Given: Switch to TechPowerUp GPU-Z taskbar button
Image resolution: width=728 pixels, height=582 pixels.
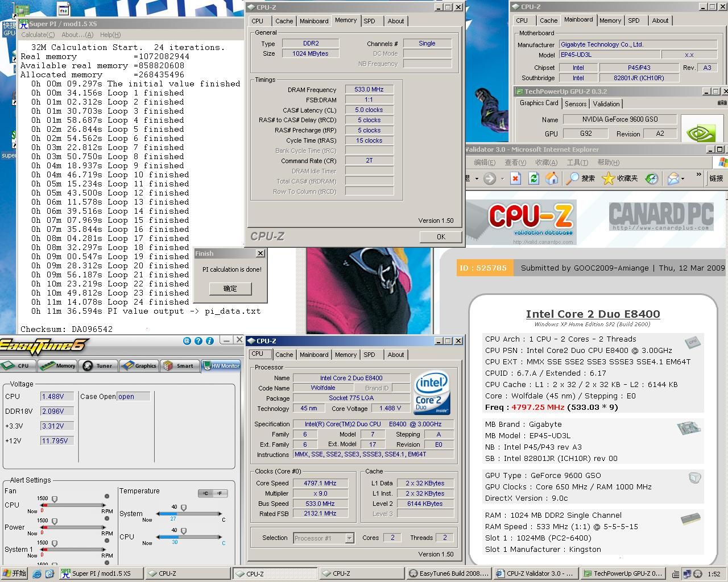Looking at the screenshot, I should [x=622, y=573].
